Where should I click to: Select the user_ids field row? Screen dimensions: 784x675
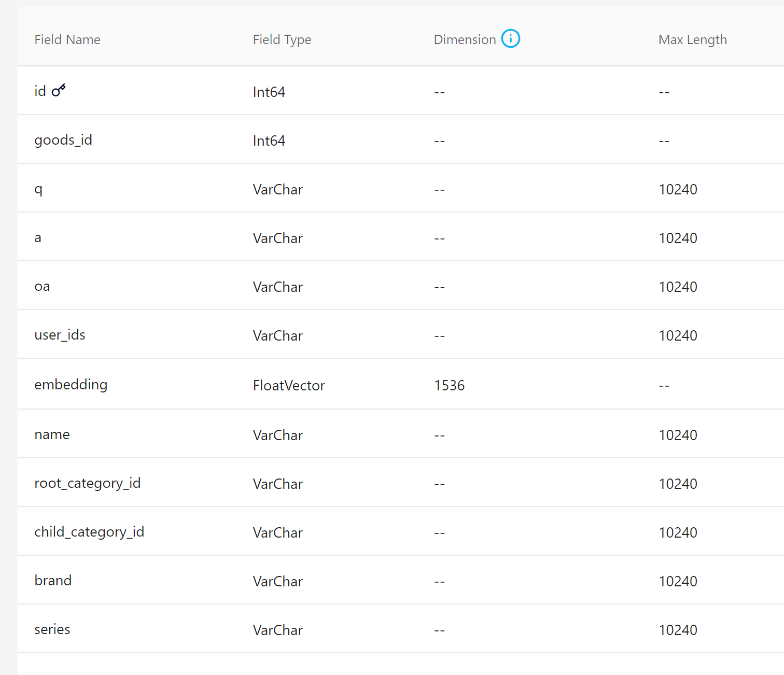coord(60,334)
